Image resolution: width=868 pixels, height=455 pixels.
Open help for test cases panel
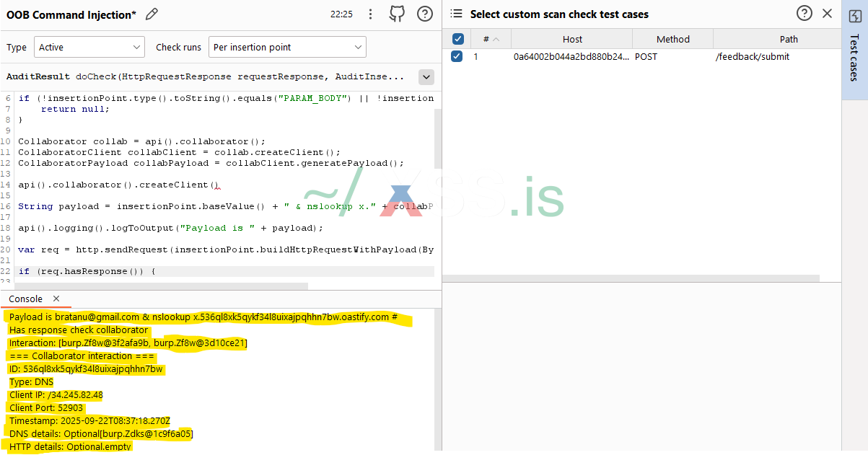805,13
